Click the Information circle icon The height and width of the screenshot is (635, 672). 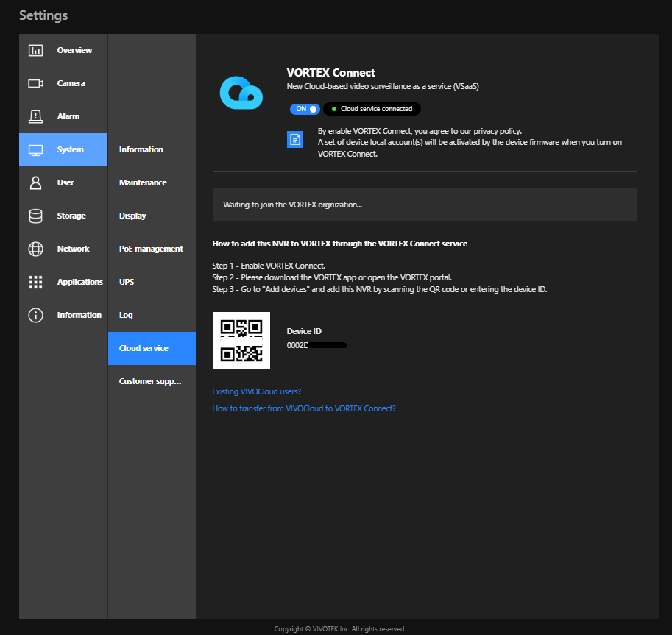click(x=35, y=315)
